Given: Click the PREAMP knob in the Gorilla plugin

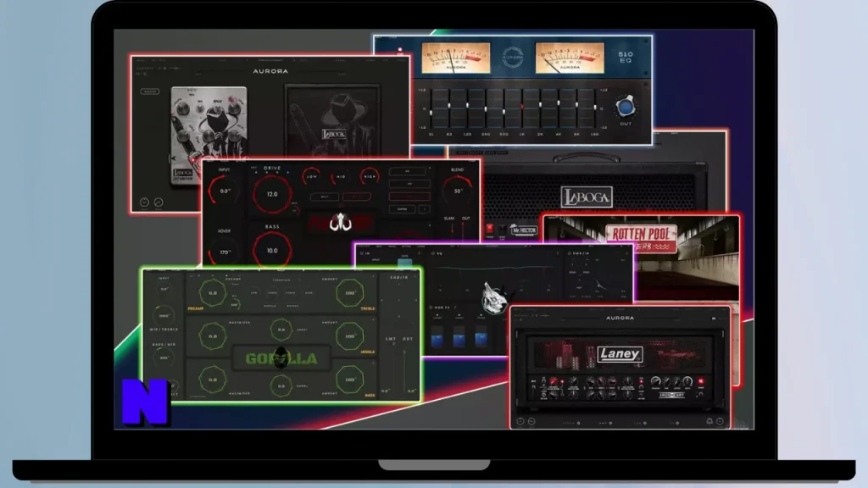Looking at the screenshot, I should [x=213, y=292].
